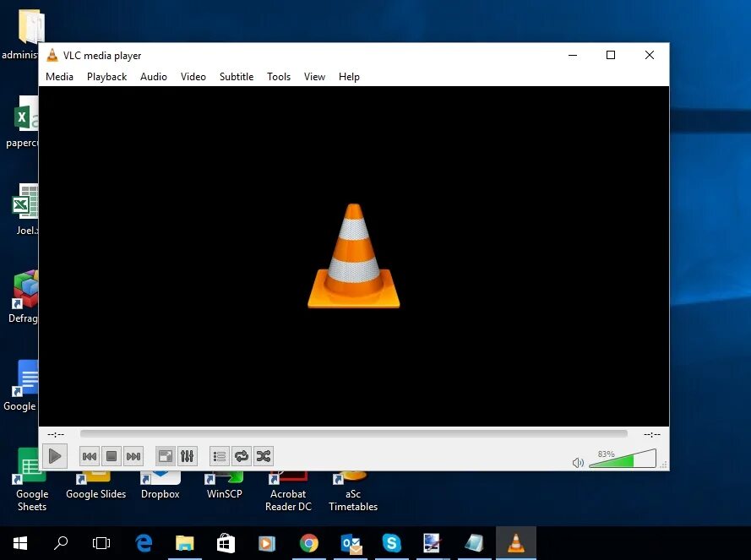Open Windows Store from taskbar
The image size is (751, 560).
226,543
